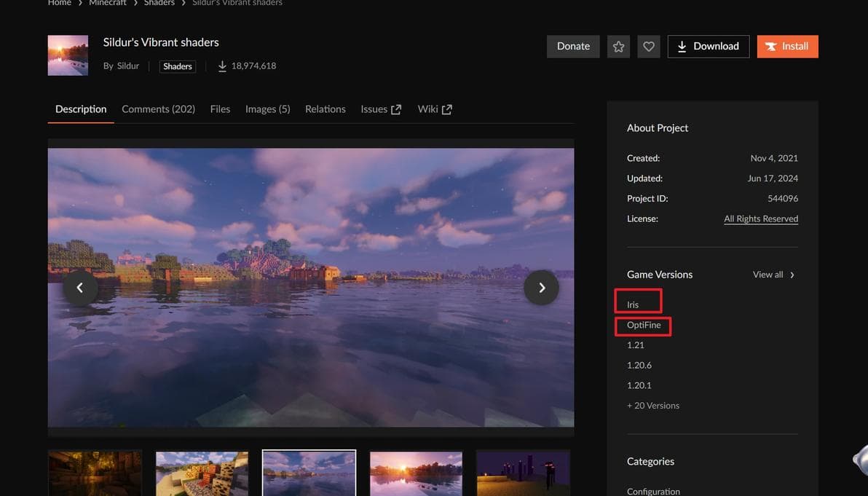The height and width of the screenshot is (496, 868).
Task: Click the main lake screenshot image
Action: pos(310,287)
